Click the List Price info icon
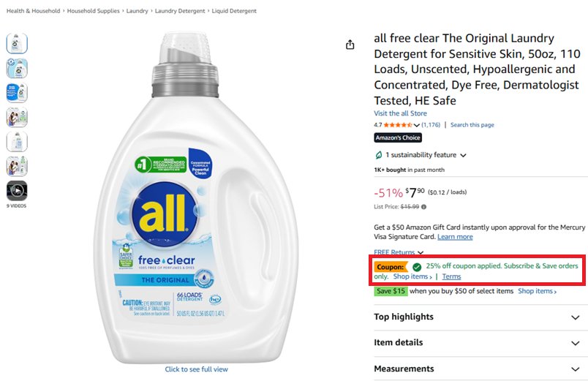This screenshot has width=588, height=381. coord(423,207)
